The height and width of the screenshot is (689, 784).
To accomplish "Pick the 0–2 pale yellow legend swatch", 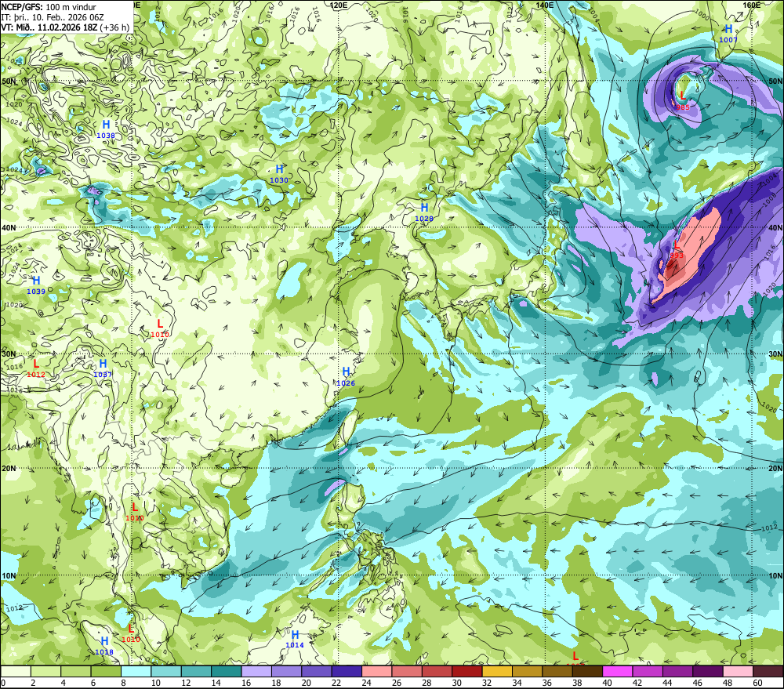I will pos(16,671).
